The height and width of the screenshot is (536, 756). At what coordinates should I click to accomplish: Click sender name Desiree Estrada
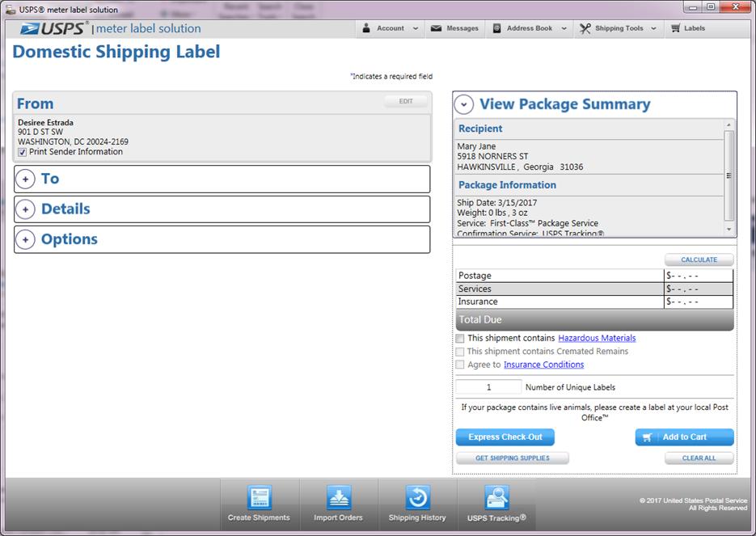[46, 123]
